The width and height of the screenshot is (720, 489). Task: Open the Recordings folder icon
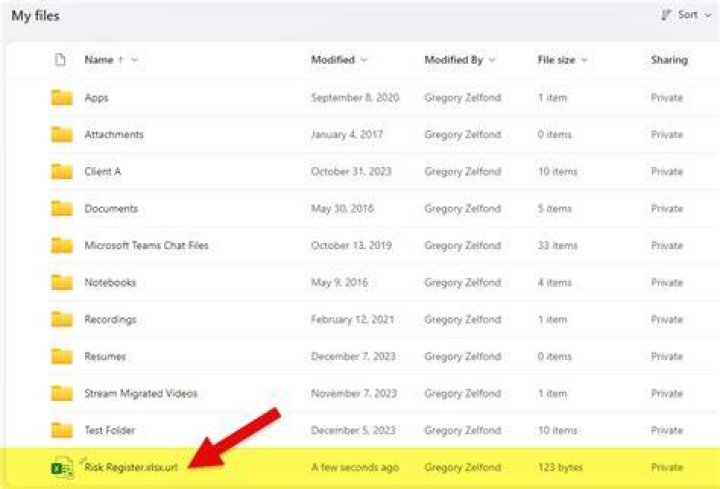pyautogui.click(x=62, y=319)
